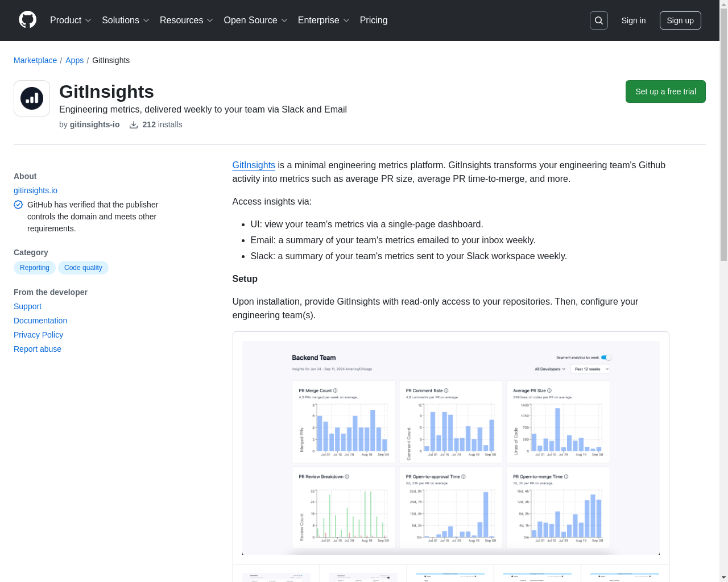
Task: Toggle Segment analytics by week switch
Action: pyautogui.click(x=606, y=357)
